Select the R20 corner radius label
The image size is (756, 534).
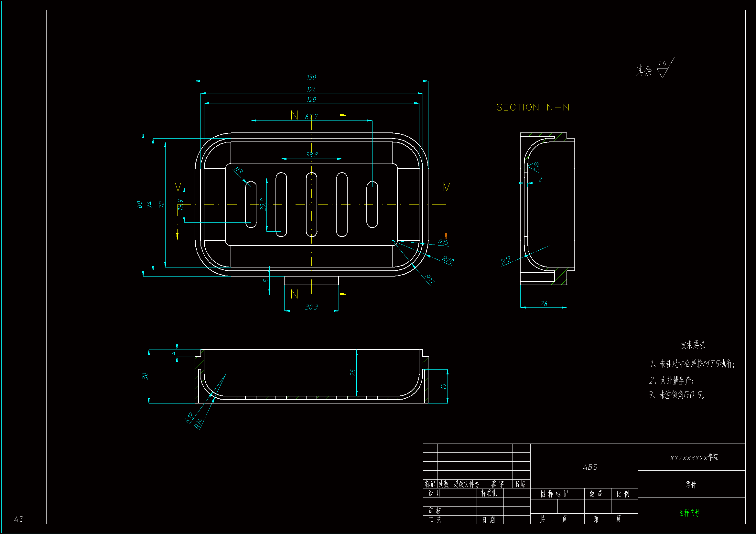[x=448, y=260]
